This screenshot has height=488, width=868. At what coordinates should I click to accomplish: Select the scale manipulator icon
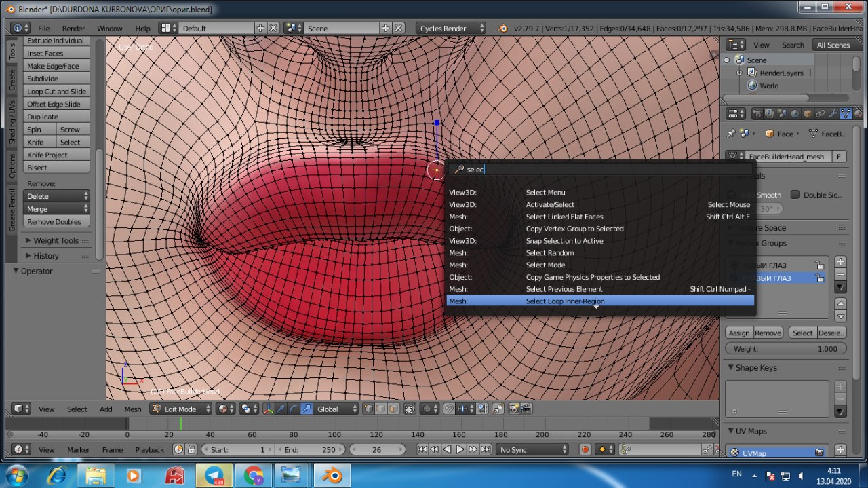click(x=307, y=409)
